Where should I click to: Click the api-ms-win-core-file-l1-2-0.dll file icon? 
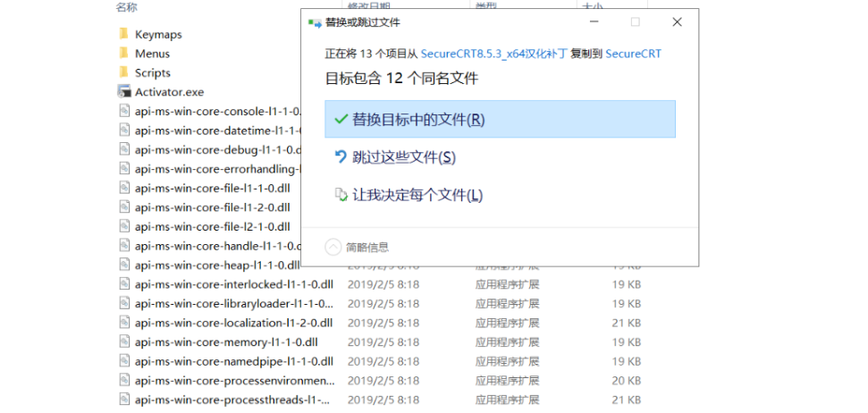pyautogui.click(x=124, y=207)
